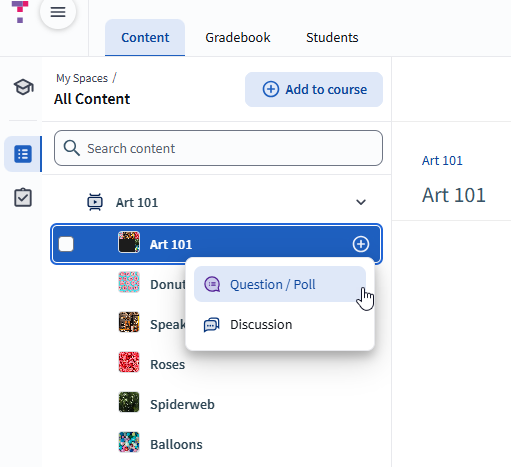Click the Top Hat logo icon
Image resolution: width=511 pixels, height=467 pixels.
tap(20, 12)
